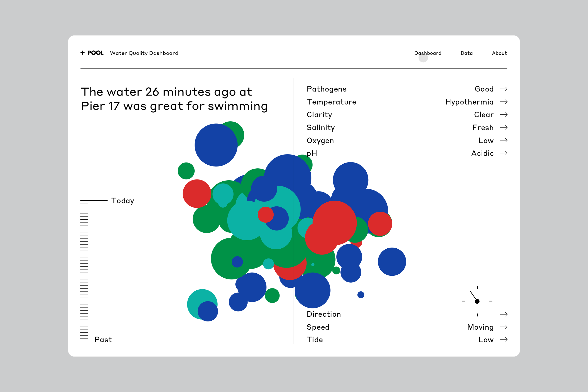Screen dimensions: 588x392
Task: Click the arrow beside Acidic
Action: tap(504, 153)
